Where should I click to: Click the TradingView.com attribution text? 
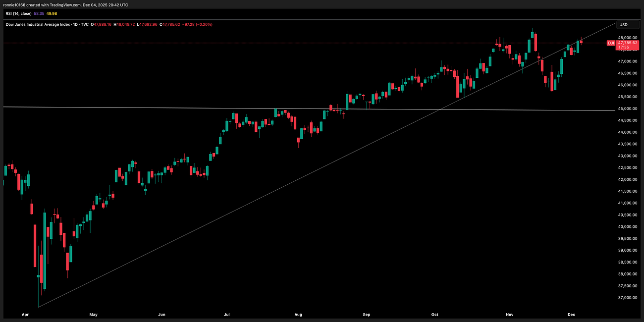pos(64,4)
